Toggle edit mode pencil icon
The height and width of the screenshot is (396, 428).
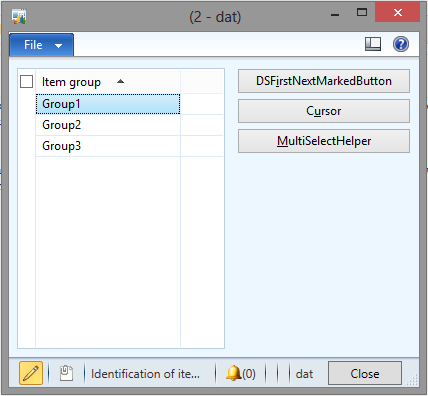31,373
